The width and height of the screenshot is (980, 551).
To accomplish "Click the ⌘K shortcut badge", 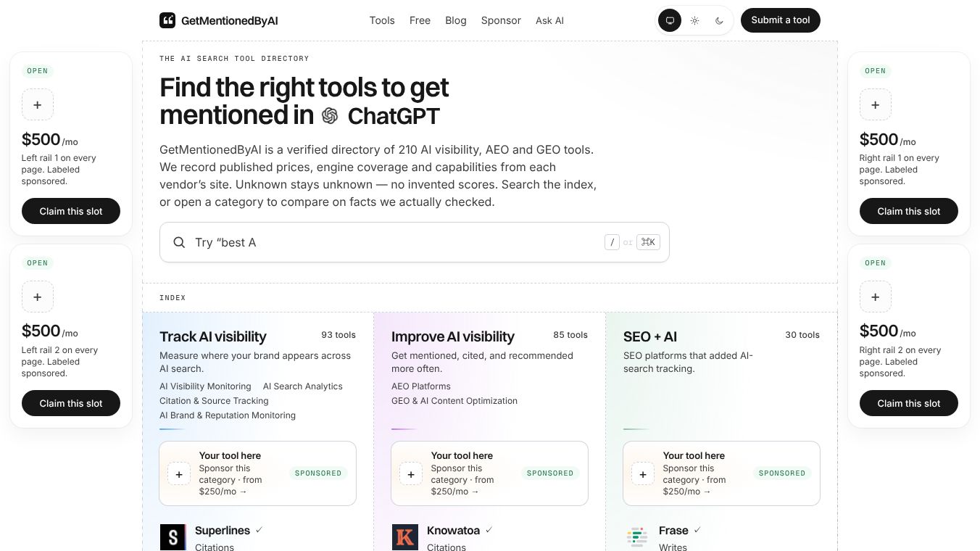I will coord(648,242).
